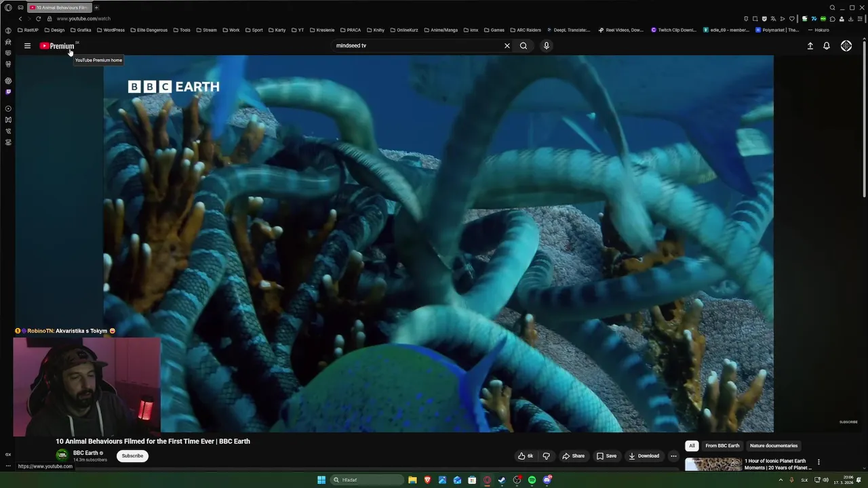Image resolution: width=868 pixels, height=488 pixels.
Task: Save the video to a playlist
Action: pos(606,456)
